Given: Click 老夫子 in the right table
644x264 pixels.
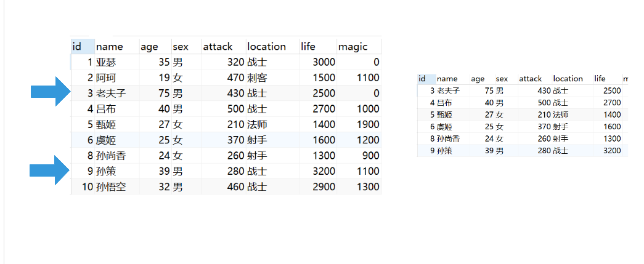Looking at the screenshot, I should point(449,90).
